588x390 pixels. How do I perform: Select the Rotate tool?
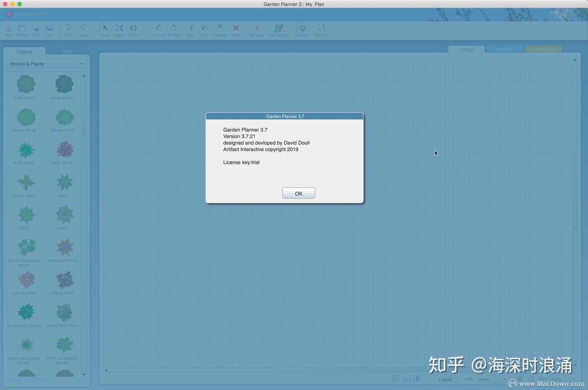133,29
